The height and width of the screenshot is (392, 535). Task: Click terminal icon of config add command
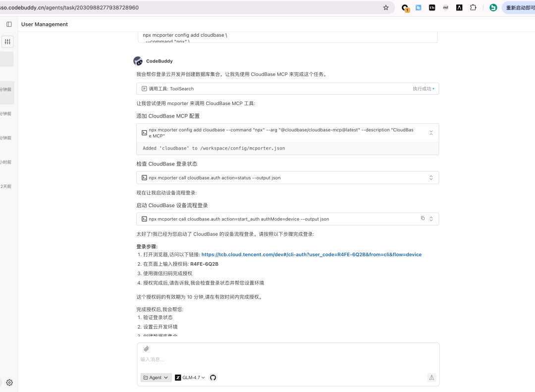pos(144,133)
